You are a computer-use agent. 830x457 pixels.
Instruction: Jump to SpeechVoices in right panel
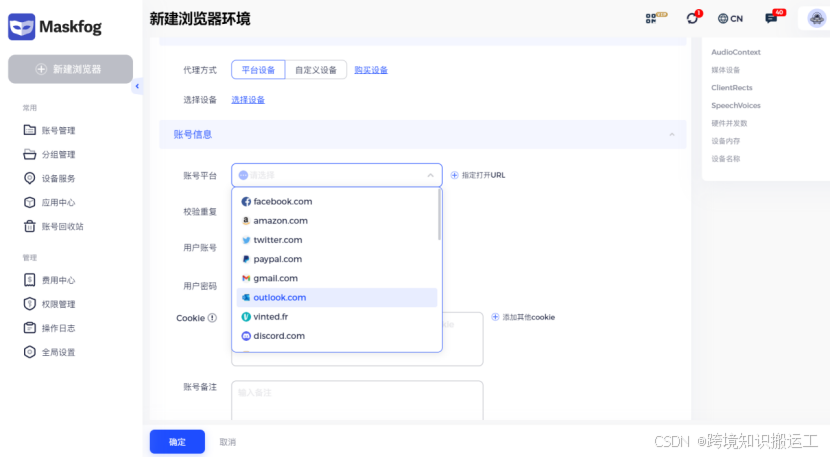click(x=736, y=105)
